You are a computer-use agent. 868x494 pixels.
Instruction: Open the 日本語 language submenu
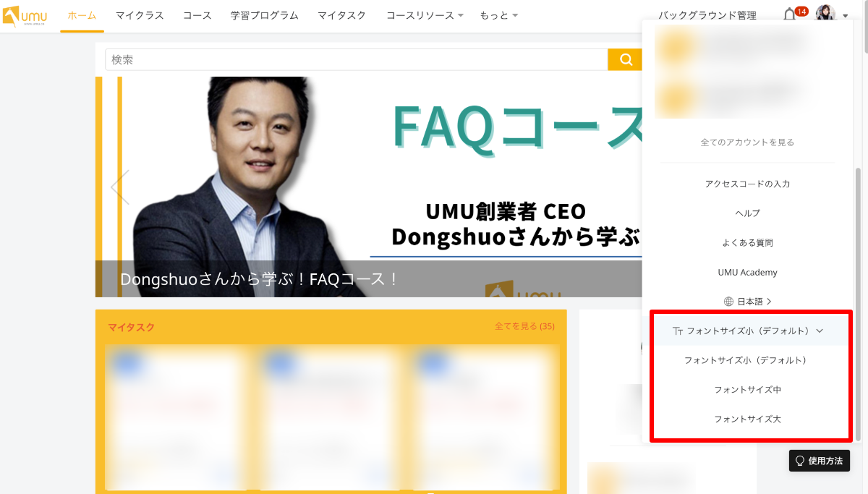pos(748,302)
